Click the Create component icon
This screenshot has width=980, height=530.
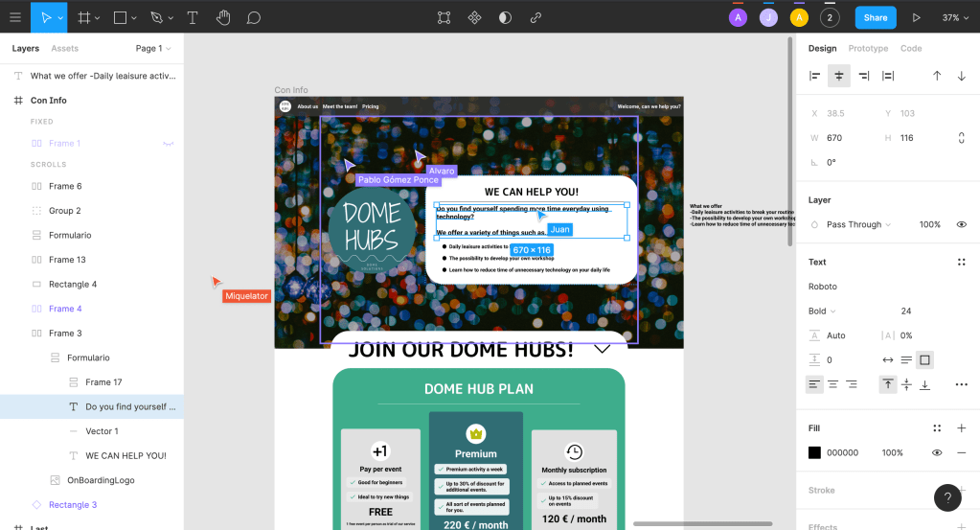coord(474,17)
